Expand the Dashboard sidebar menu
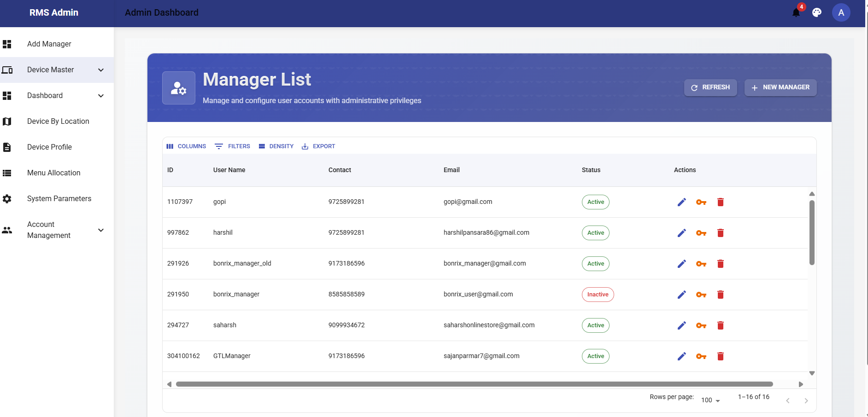Image resolution: width=868 pixels, height=417 pixels. pyautogui.click(x=57, y=96)
